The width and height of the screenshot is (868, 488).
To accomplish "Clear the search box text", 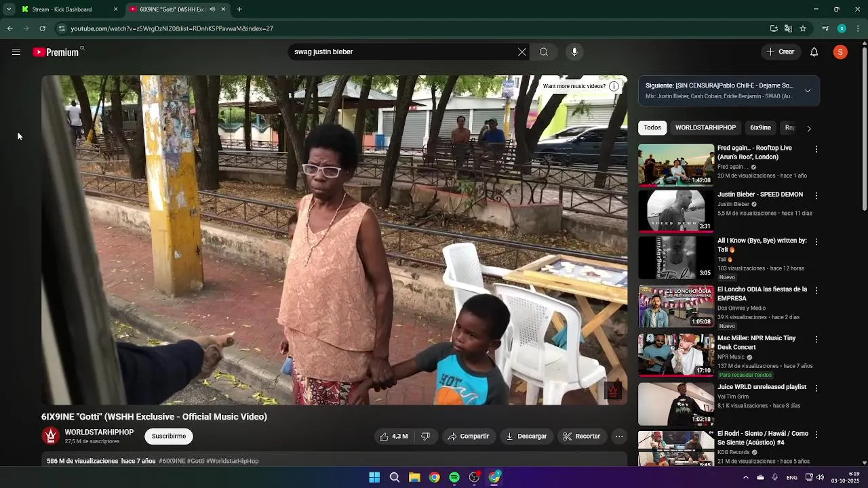I will (x=522, y=52).
